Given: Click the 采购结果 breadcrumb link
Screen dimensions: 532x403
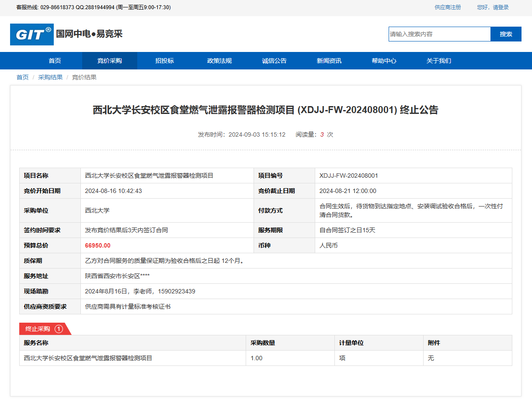Looking at the screenshot, I should [x=50, y=77].
